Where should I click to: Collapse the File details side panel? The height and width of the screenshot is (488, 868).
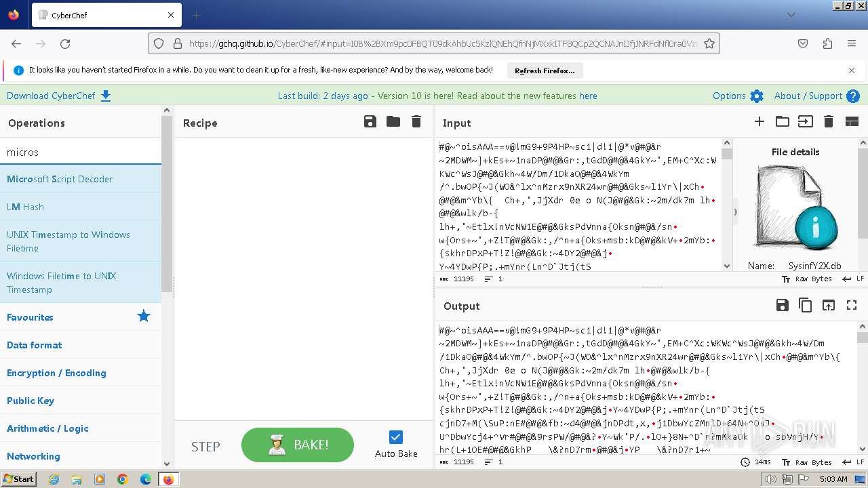point(736,212)
